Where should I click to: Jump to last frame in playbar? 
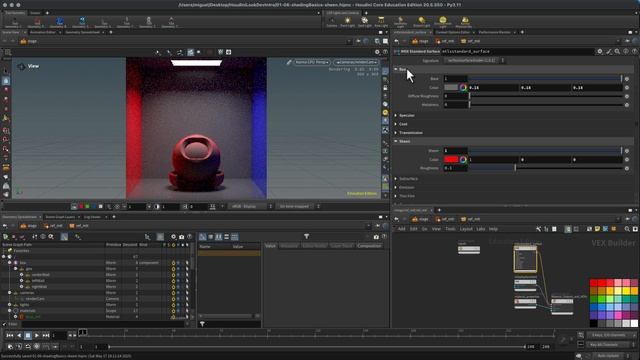(x=46, y=335)
